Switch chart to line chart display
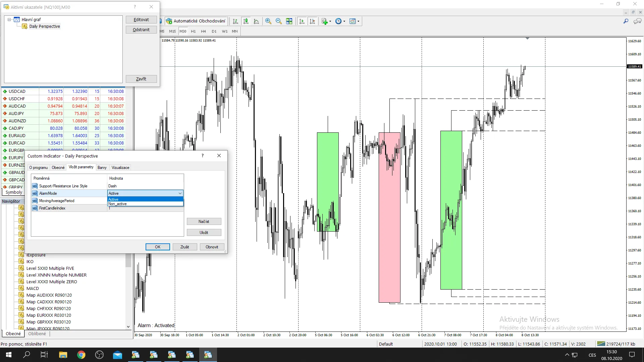 (257, 21)
